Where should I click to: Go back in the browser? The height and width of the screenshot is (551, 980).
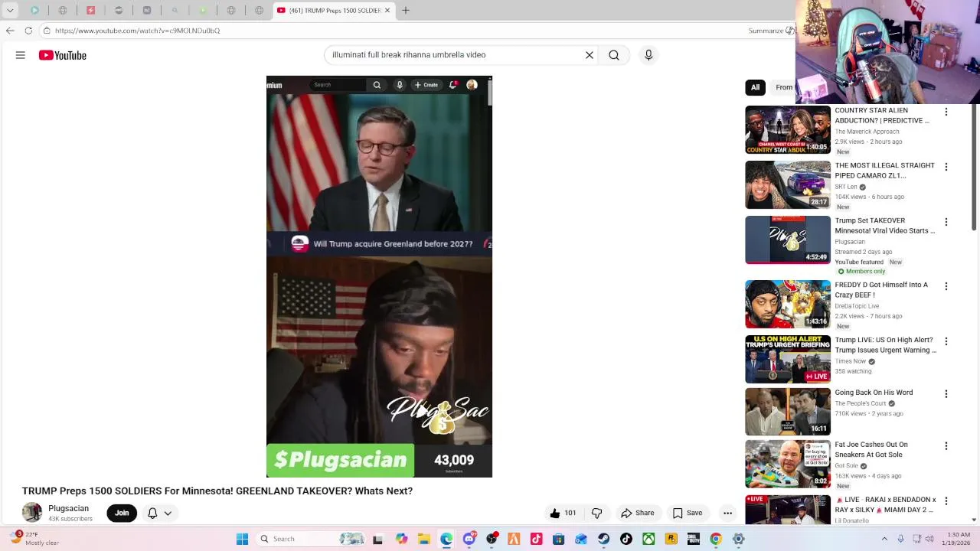tap(10, 31)
